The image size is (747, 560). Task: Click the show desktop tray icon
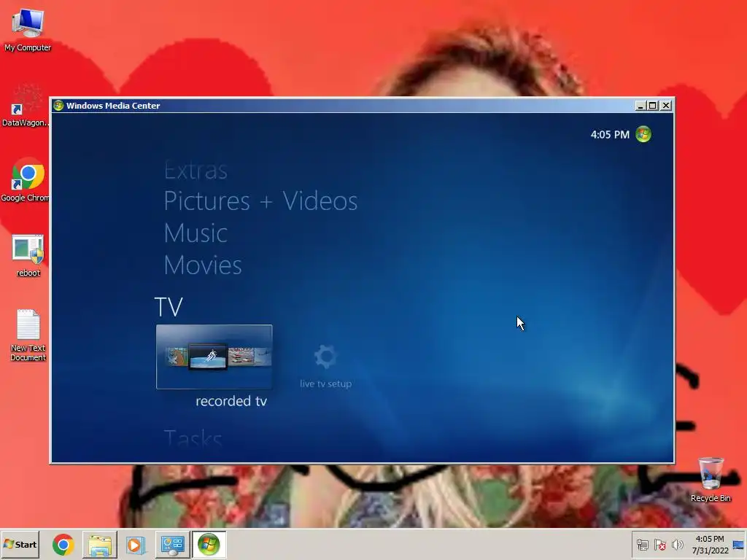739,545
